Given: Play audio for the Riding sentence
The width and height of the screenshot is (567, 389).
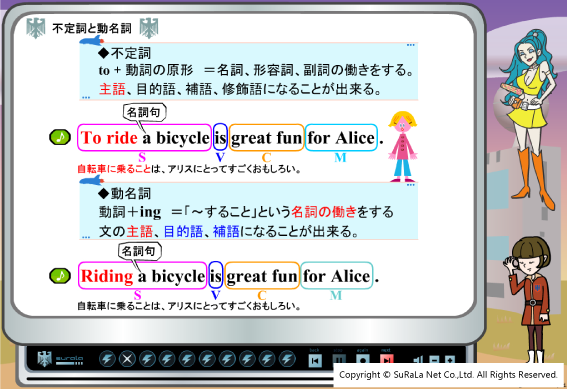Looking at the screenshot, I should 60,276.
